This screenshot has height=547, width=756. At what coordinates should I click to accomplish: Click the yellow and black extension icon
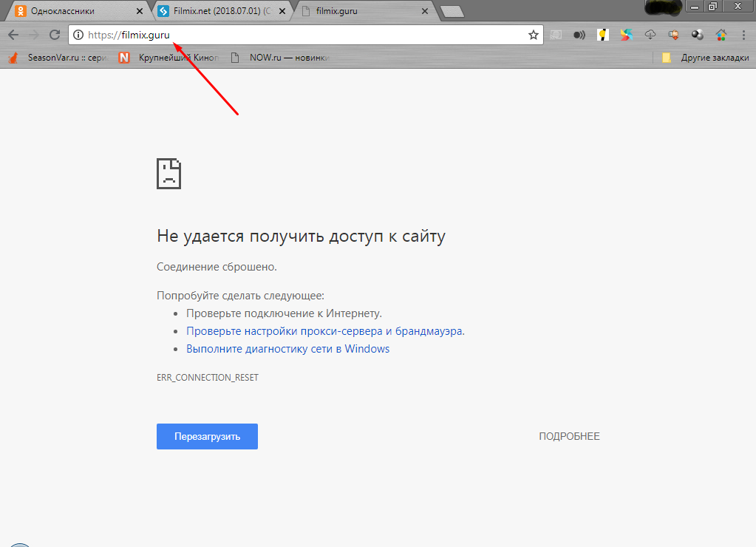point(603,35)
